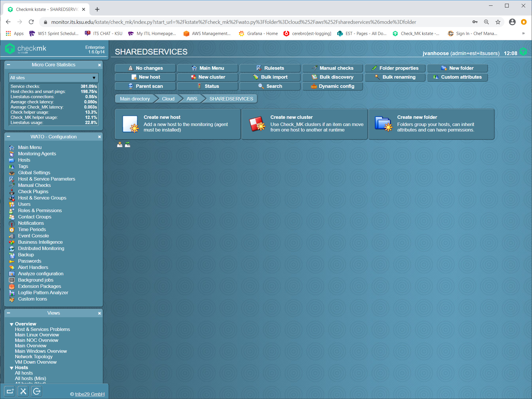
Task: Go to AWS breadcrumb
Action: click(192, 99)
